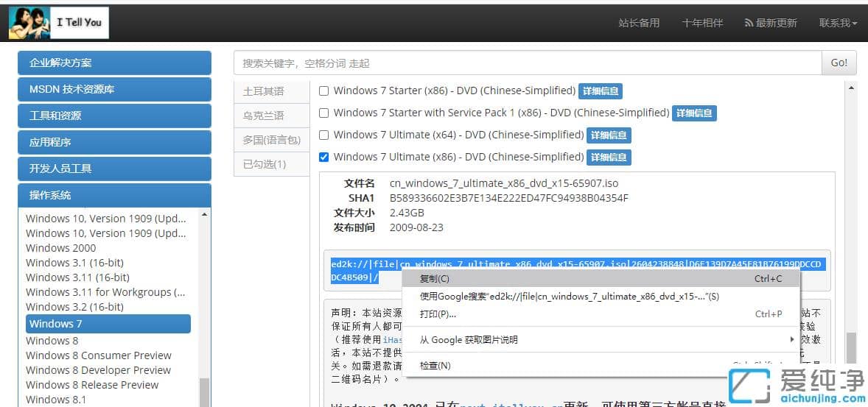Choose 使用Google搜索 from the context menu

(x=601, y=297)
